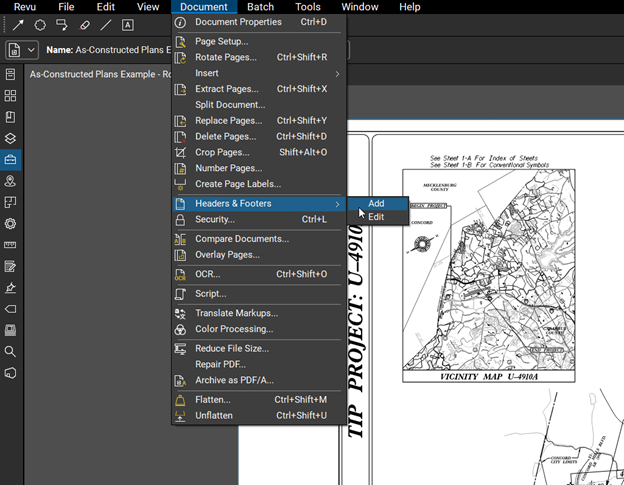Select the Polygon markup tool
The width and height of the screenshot is (624, 485).
click(x=40, y=25)
